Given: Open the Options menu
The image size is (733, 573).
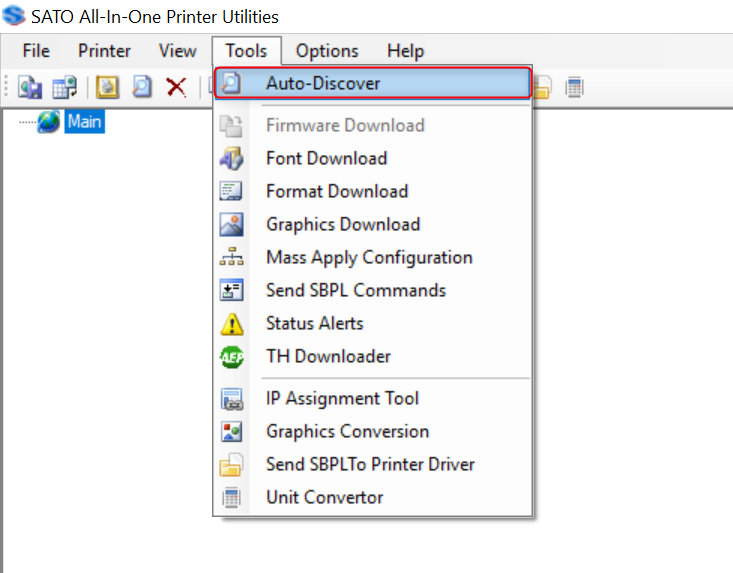Looking at the screenshot, I should point(327,51).
